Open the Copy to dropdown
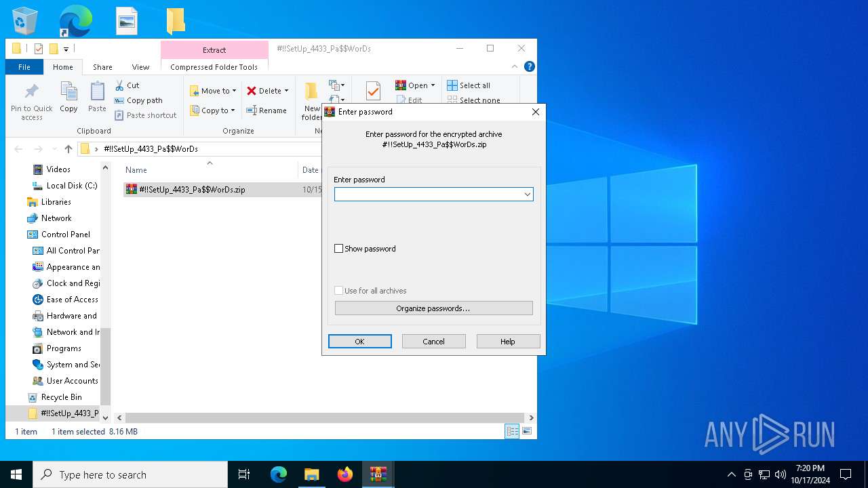Image resolution: width=868 pixels, height=488 pixels. [x=212, y=110]
